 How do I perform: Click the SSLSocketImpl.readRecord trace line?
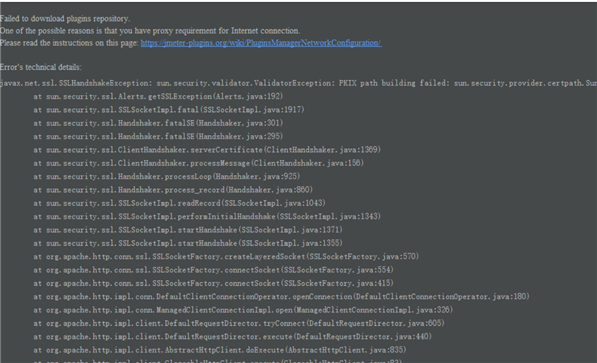(x=179, y=203)
